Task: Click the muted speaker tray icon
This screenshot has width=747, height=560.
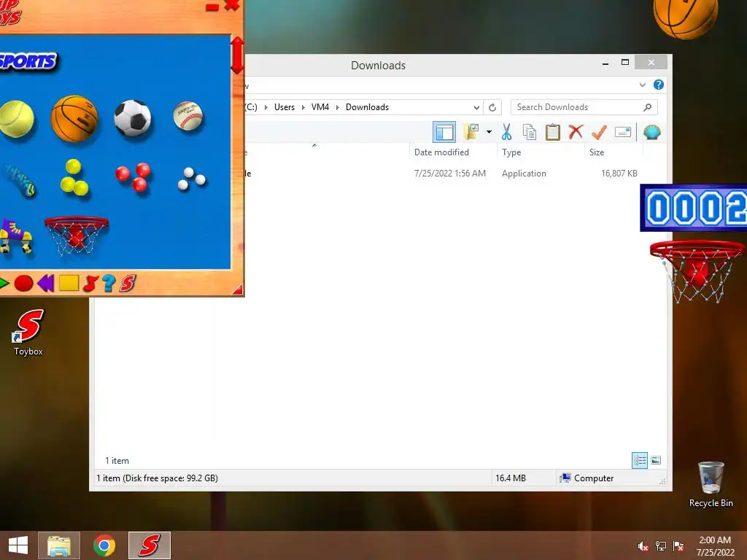Action: click(x=643, y=546)
